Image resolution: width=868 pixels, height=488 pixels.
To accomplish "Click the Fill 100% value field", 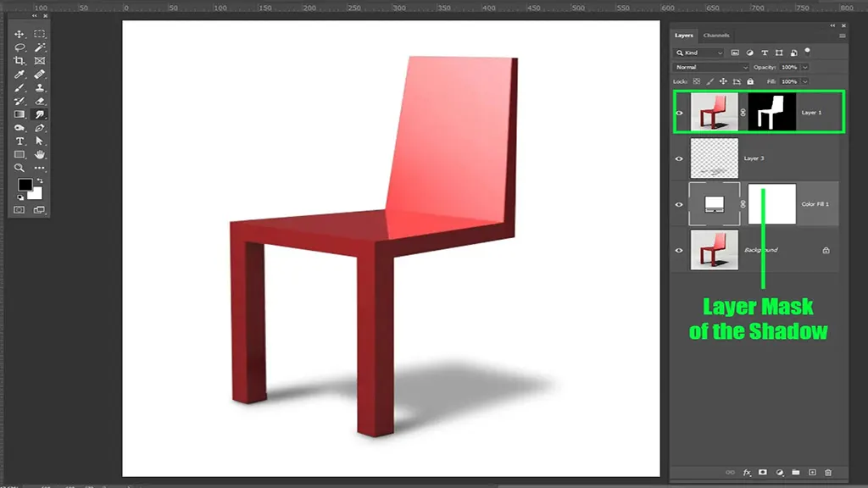I will coord(789,82).
